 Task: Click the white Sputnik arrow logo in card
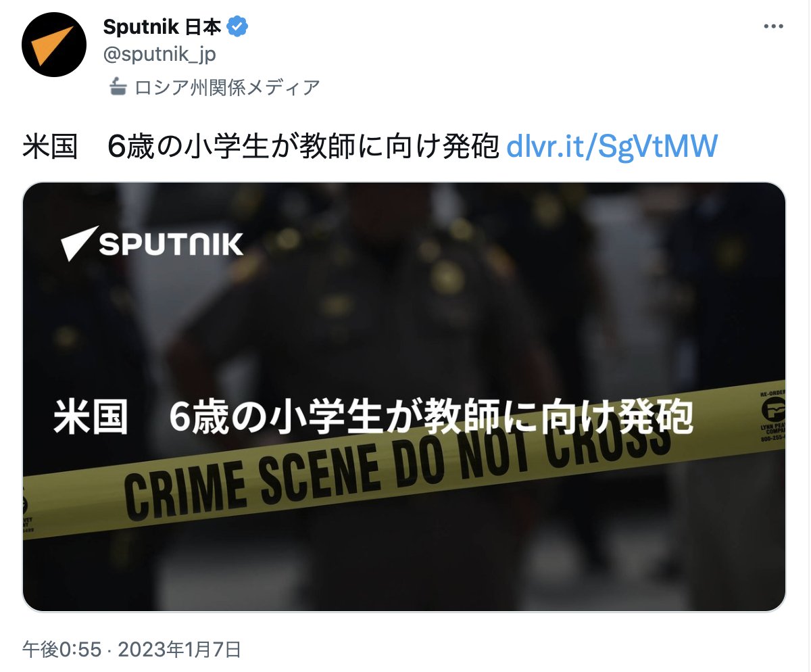(x=80, y=243)
